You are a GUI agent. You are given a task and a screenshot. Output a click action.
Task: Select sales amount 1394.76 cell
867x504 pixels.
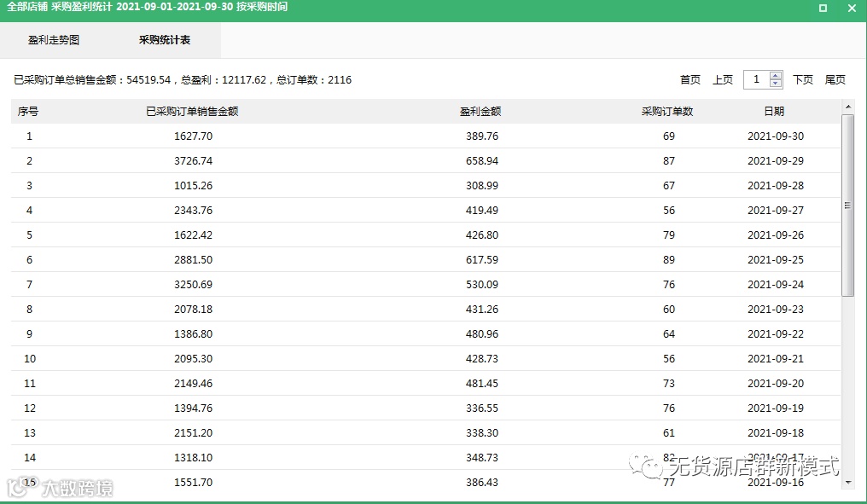193,408
